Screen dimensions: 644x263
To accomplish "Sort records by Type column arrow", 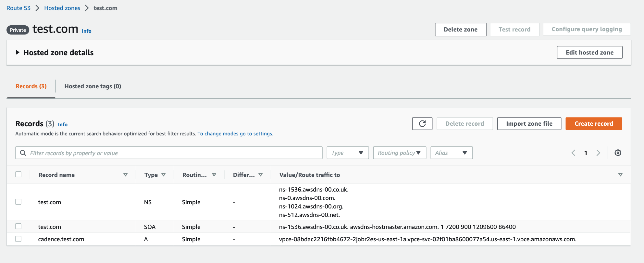I will 163,175.
